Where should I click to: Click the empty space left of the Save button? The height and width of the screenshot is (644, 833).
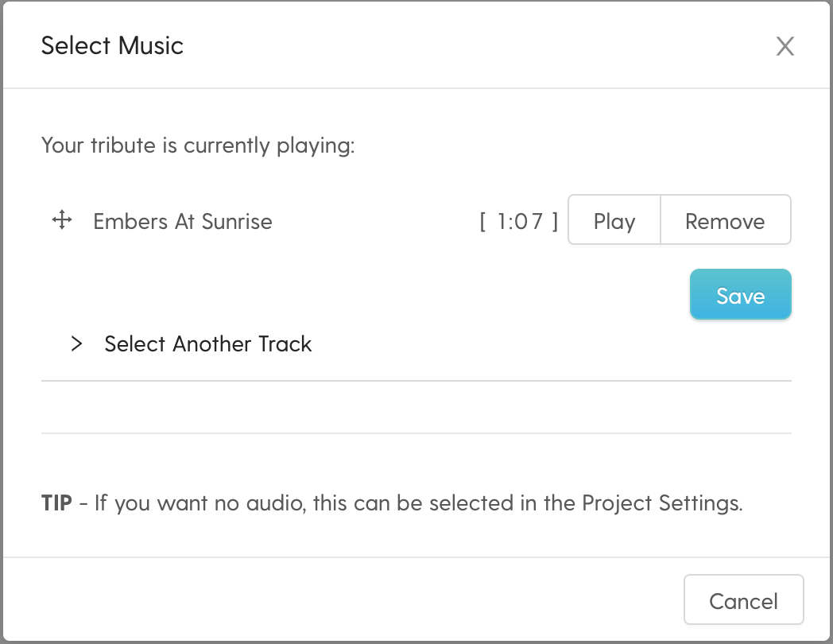397,296
